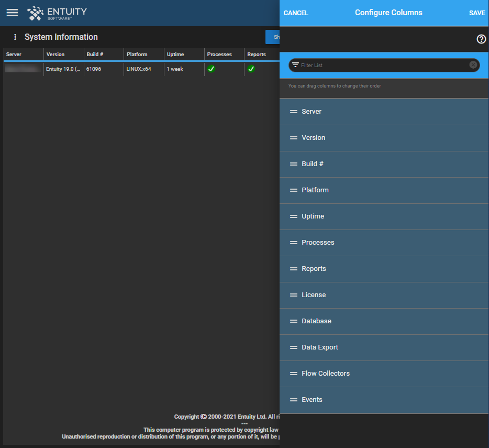Select the Processes column entry
Screen dimensions: 489x448
tap(384, 243)
